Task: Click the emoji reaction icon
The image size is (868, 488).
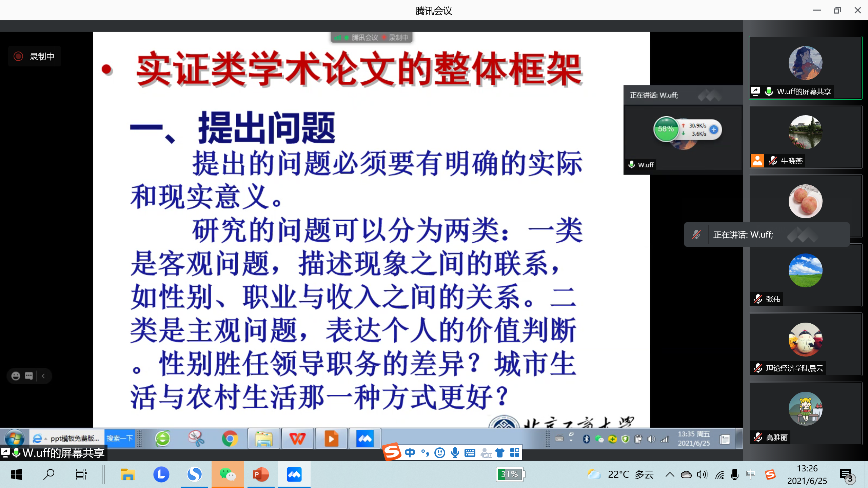Action: 16,376
